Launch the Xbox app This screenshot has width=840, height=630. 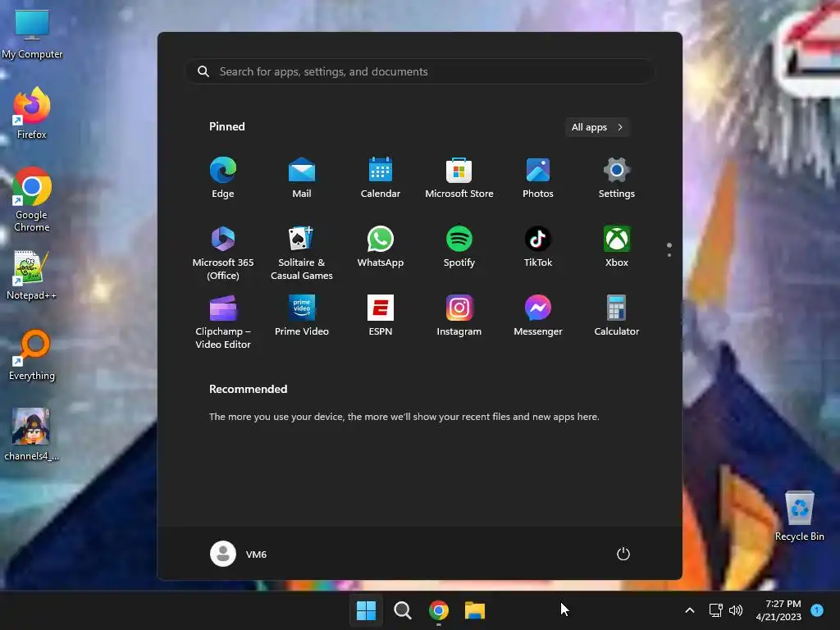[x=617, y=247]
